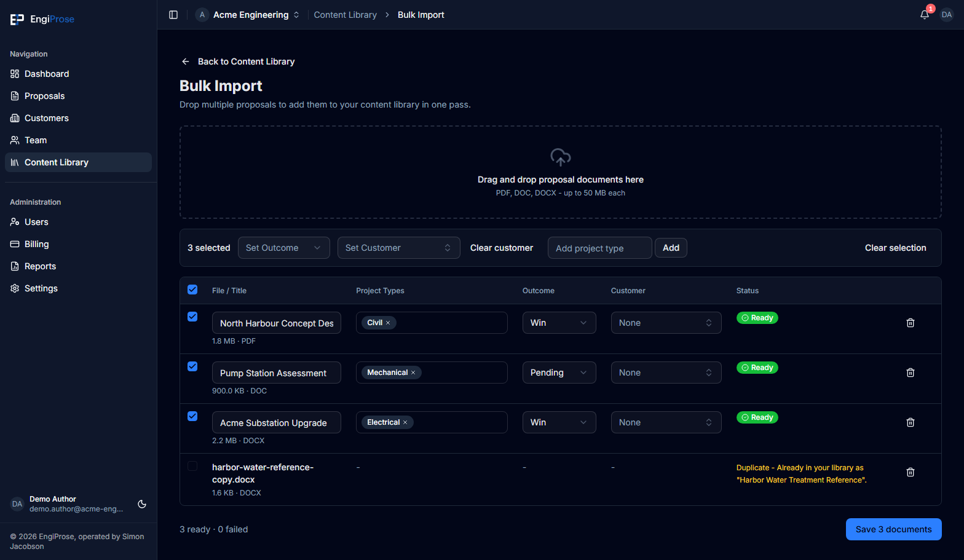Edit the Pump Station Assessment title field
Viewport: 964px width, 560px height.
[277, 373]
